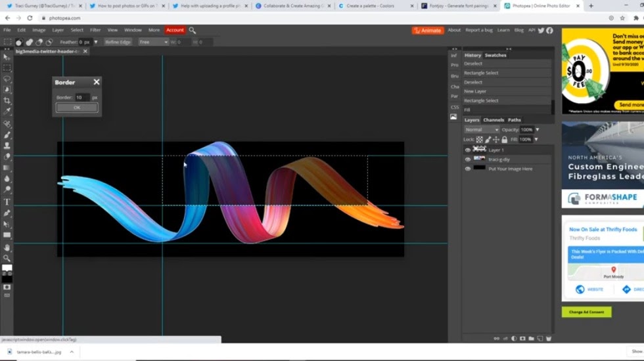The width and height of the screenshot is (644, 361).
Task: Select the Eyedropper tool
Action: (x=7, y=111)
